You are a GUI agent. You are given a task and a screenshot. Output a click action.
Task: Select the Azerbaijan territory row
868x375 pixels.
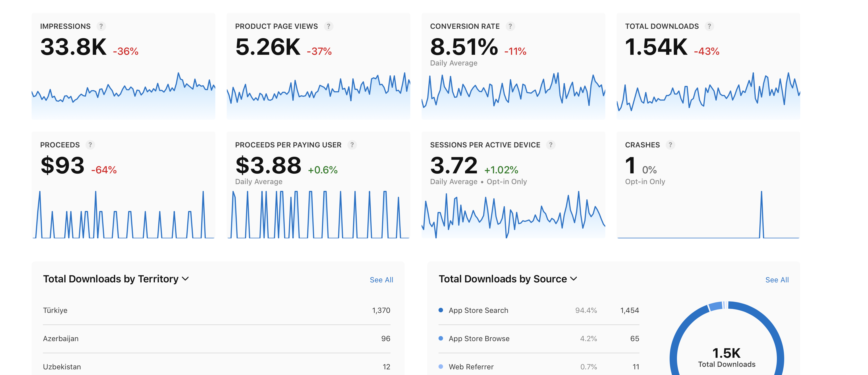(217, 339)
